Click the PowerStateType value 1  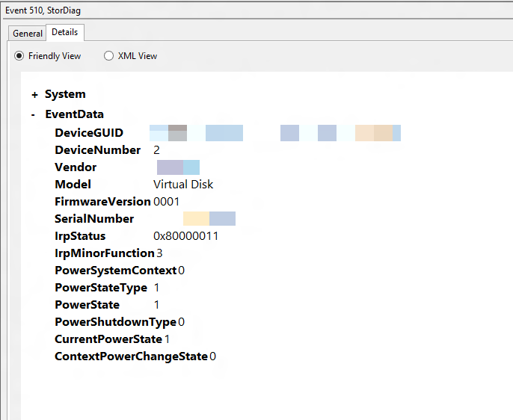[157, 288]
